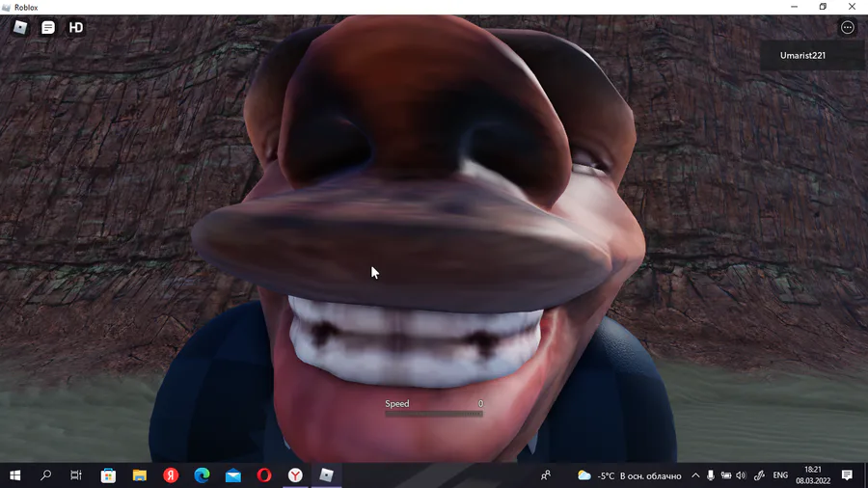Screen dimensions: 868x488
Task: Open the Windows Start menu
Action: 14,475
